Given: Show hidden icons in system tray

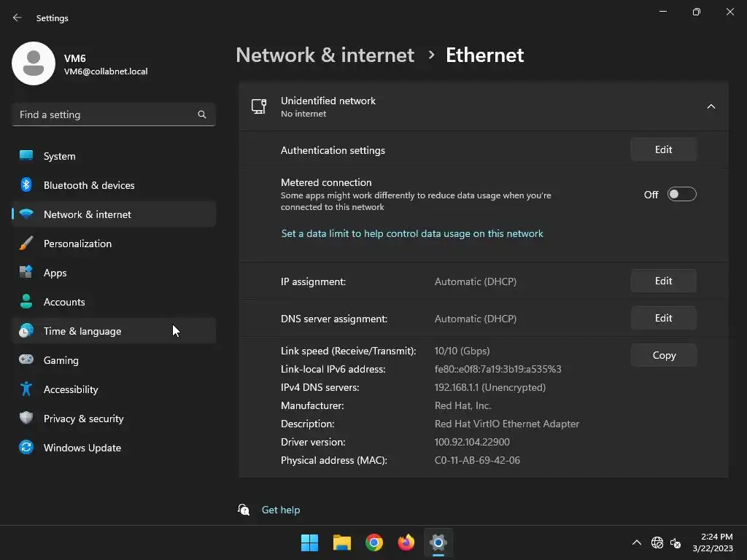Looking at the screenshot, I should coord(636,542).
